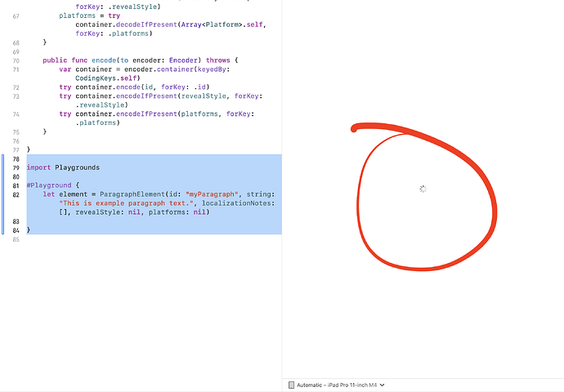Click the blue change bar beside line 81
The width and height of the screenshot is (564, 392).
[3, 194]
